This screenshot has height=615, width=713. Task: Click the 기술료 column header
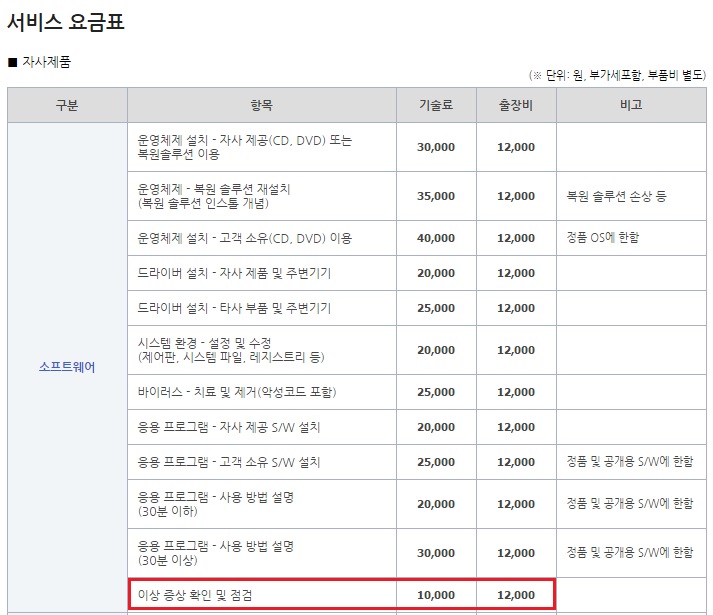click(436, 105)
